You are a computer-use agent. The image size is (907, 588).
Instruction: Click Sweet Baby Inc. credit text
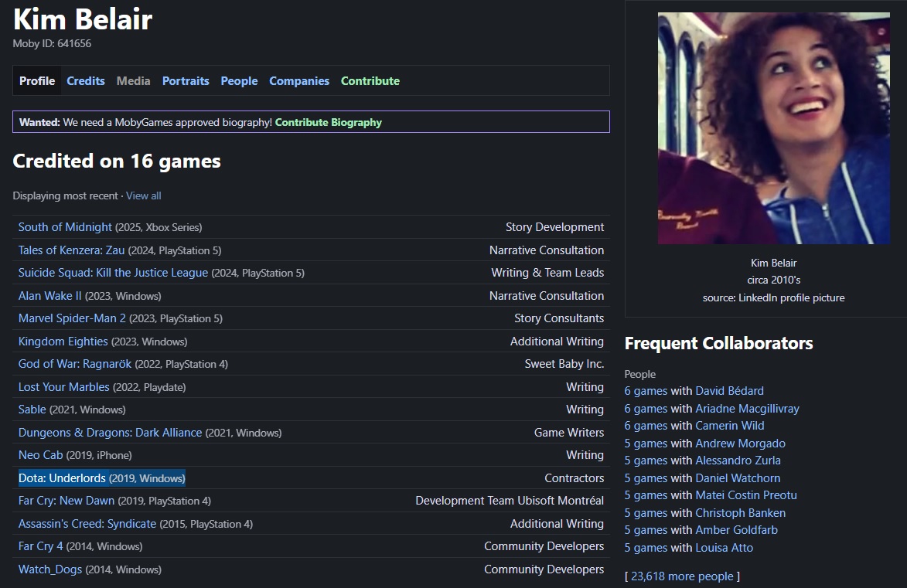coord(564,364)
